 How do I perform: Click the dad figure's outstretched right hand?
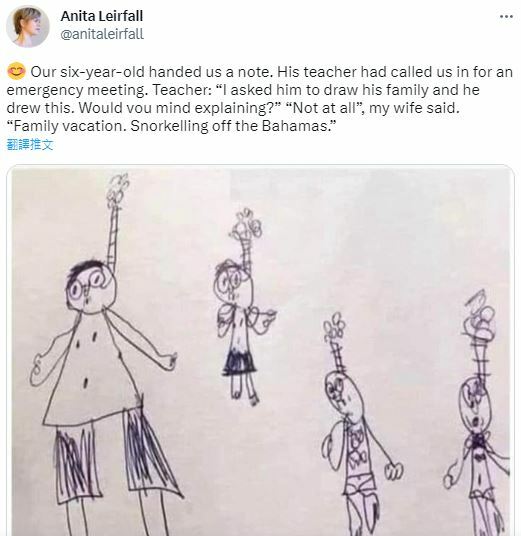167,361
